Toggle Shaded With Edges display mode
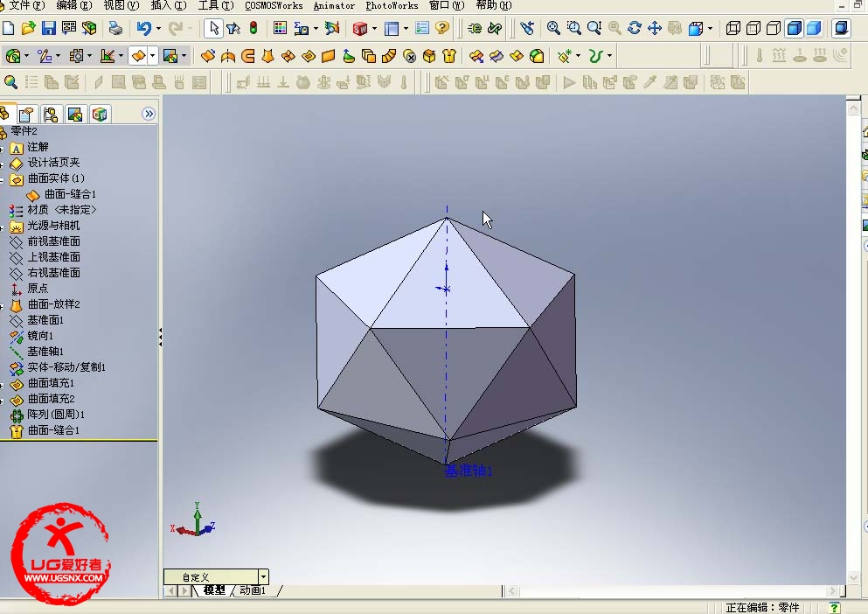868x614 pixels. [794, 28]
